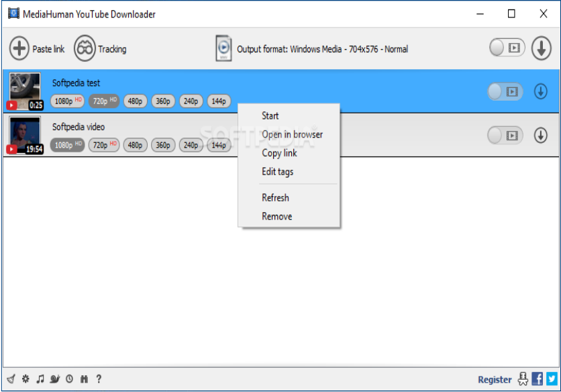
Task: Select 360p for Softpedia video
Action: tap(163, 146)
